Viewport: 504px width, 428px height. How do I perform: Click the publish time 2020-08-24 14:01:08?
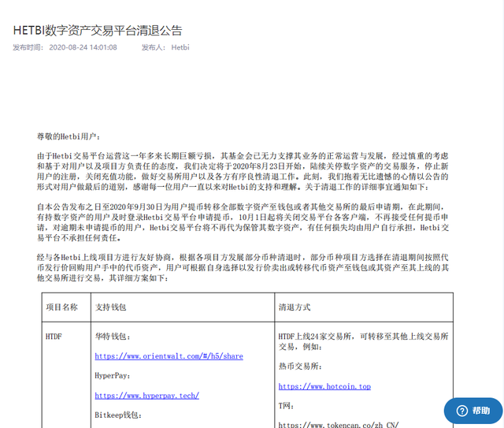point(82,48)
